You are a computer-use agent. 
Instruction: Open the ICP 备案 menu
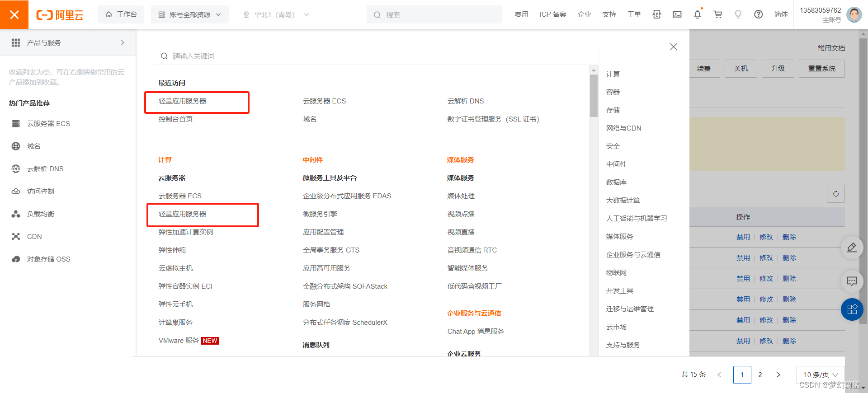(553, 14)
